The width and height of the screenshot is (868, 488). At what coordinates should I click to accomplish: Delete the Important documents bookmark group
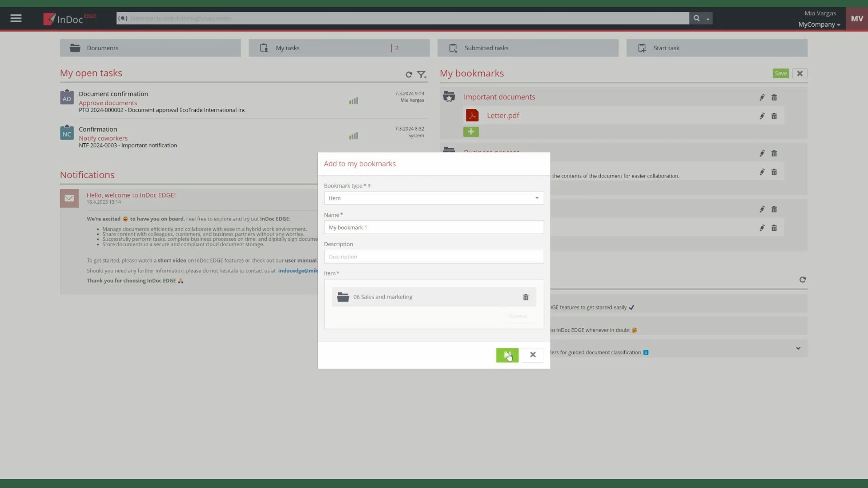(774, 98)
